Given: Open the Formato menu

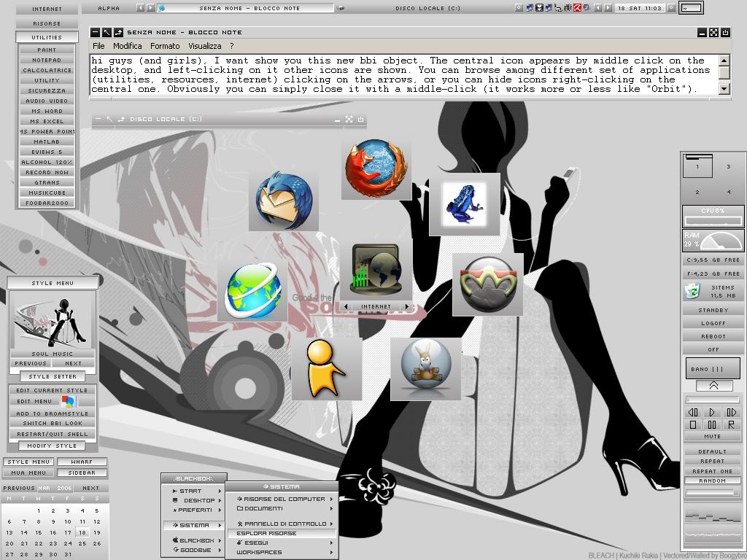Looking at the screenshot, I should coord(165,46).
